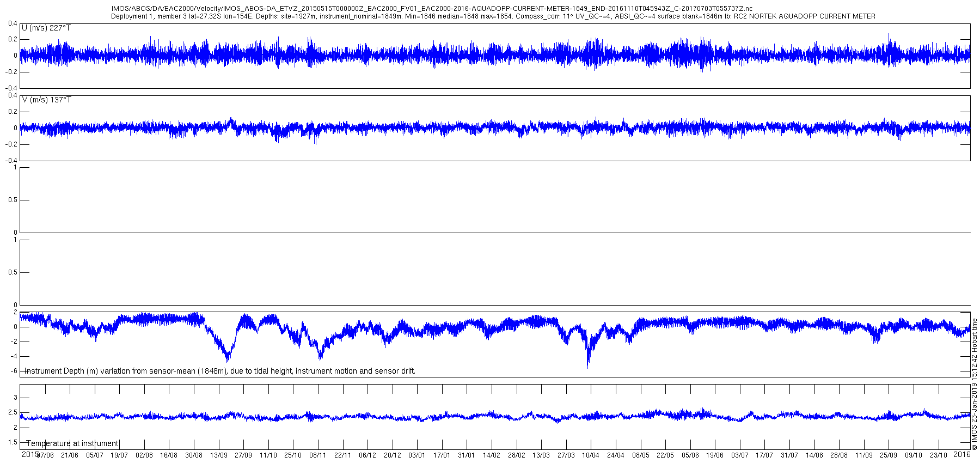
Task: Click the V (m/s) 137°T panel label
Action: click(x=46, y=100)
